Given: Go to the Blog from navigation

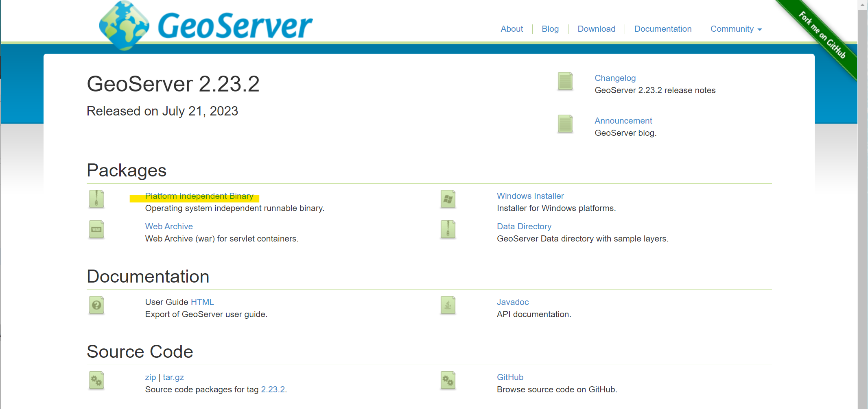Looking at the screenshot, I should 550,29.
